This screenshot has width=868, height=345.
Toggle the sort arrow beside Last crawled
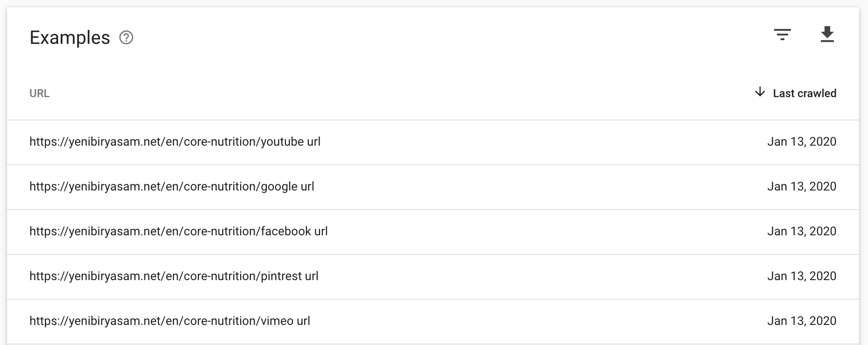click(760, 92)
